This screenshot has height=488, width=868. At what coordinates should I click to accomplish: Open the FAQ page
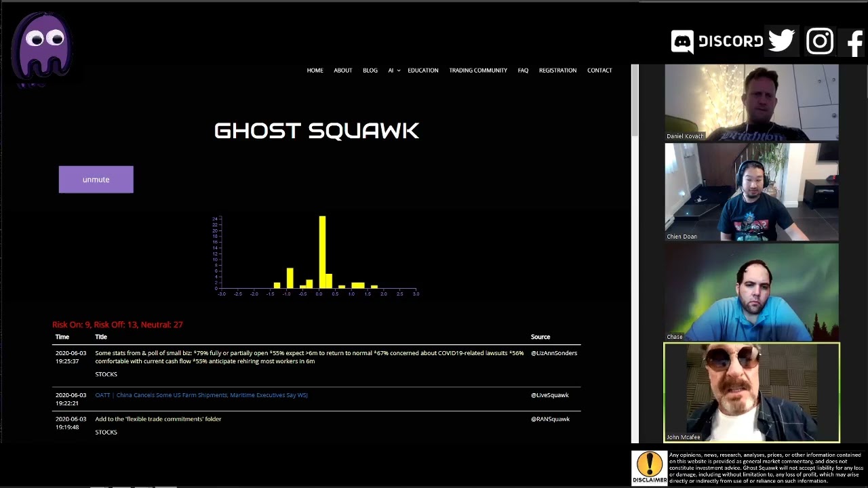pyautogui.click(x=523, y=70)
